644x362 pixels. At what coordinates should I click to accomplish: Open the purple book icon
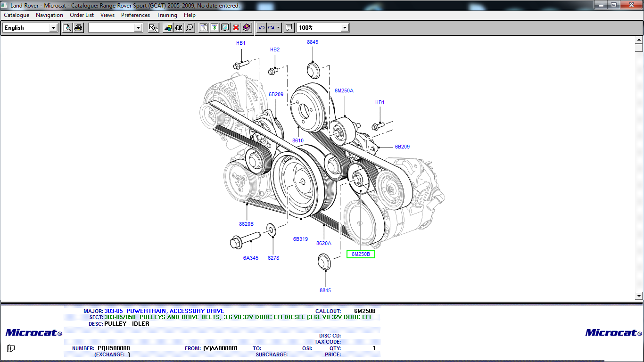pyautogui.click(x=247, y=28)
